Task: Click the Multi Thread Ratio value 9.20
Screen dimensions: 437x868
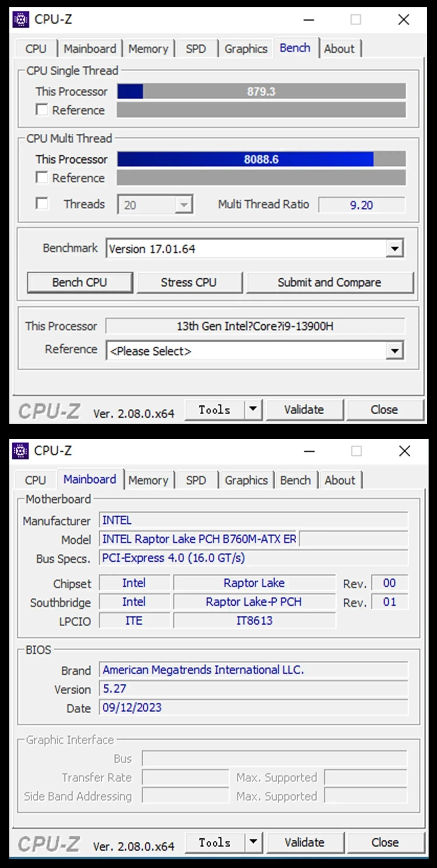Action: (362, 205)
